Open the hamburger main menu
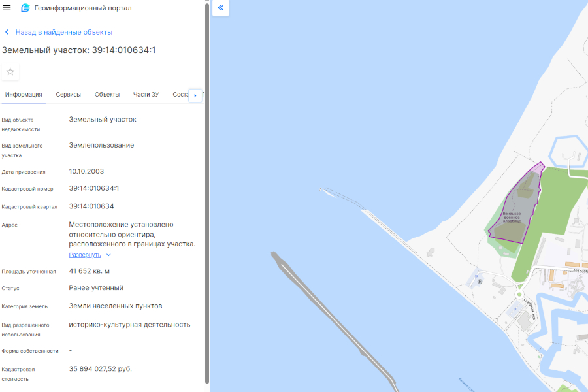The width and height of the screenshot is (588, 392). [x=7, y=8]
